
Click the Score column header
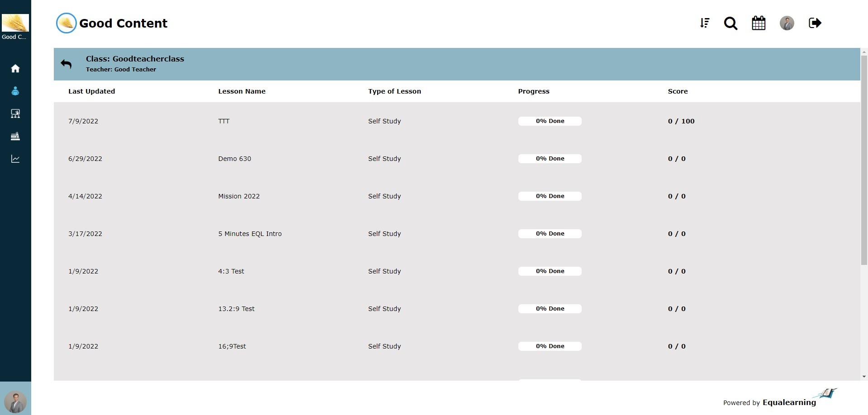pos(678,91)
